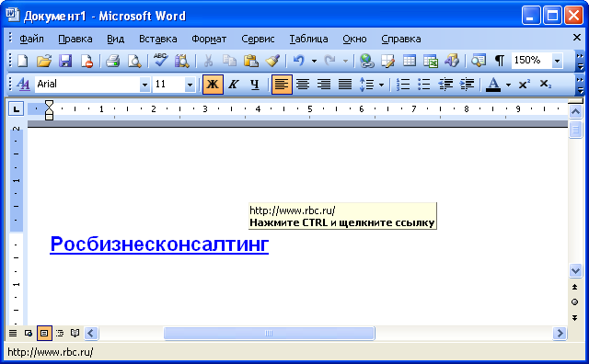Cut selection with scissors icon

[x=208, y=61]
